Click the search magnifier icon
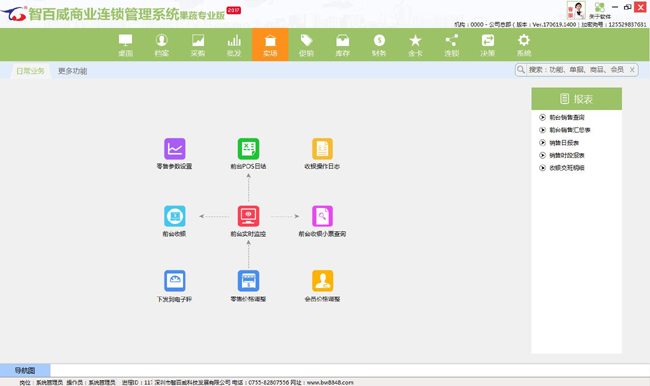 click(521, 70)
